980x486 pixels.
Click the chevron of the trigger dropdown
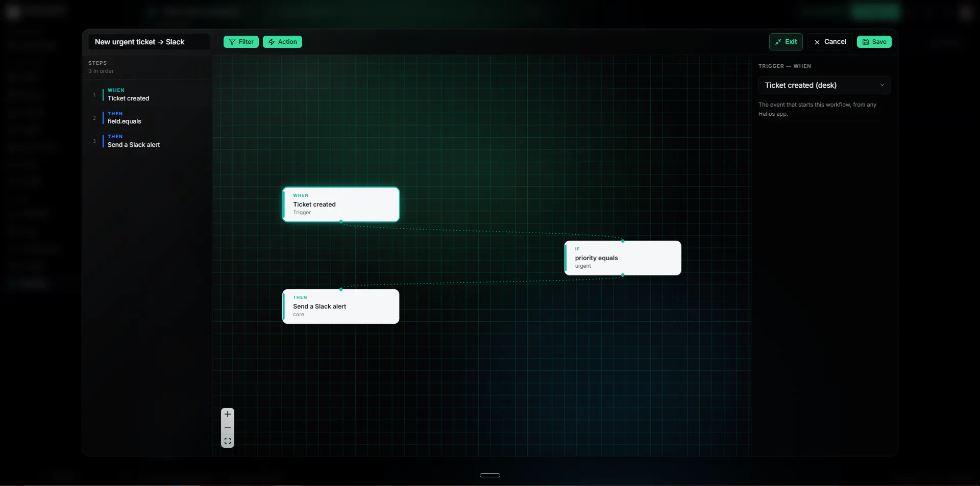882,85
